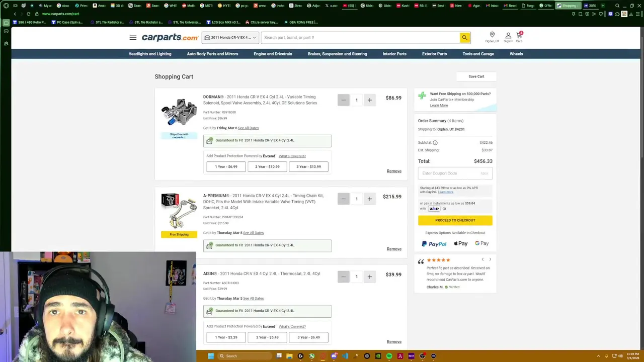This screenshot has width=644, height=362.
Task: Select 1 Year - $3.29 protection for Aisin thermostat
Action: pyautogui.click(x=226, y=337)
